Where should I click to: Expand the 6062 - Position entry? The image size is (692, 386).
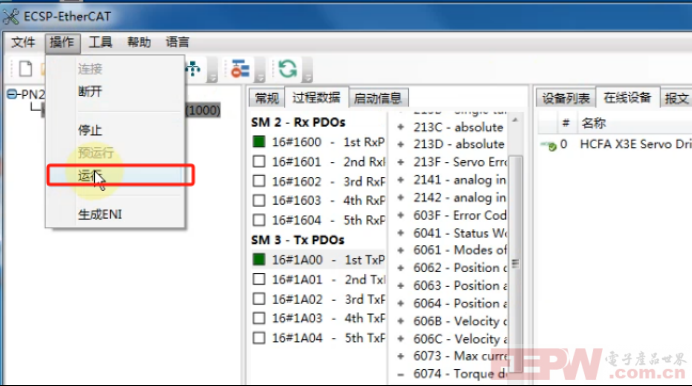coord(401,268)
